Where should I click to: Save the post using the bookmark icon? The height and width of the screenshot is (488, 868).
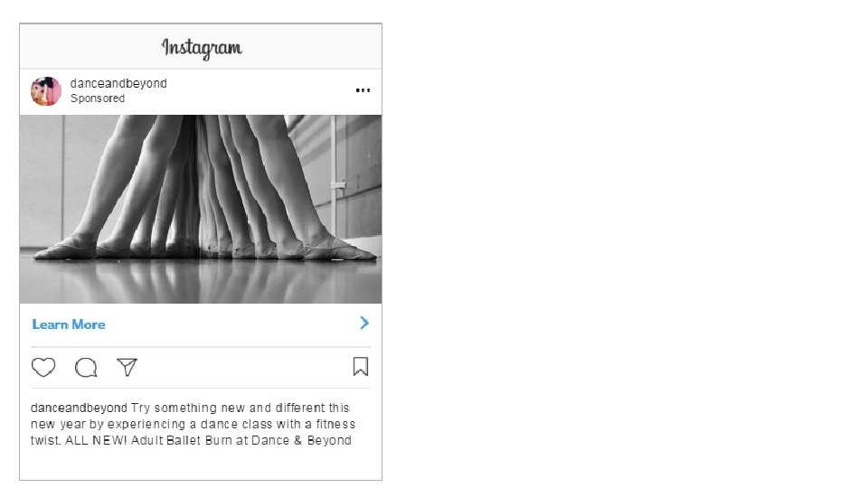(x=361, y=366)
